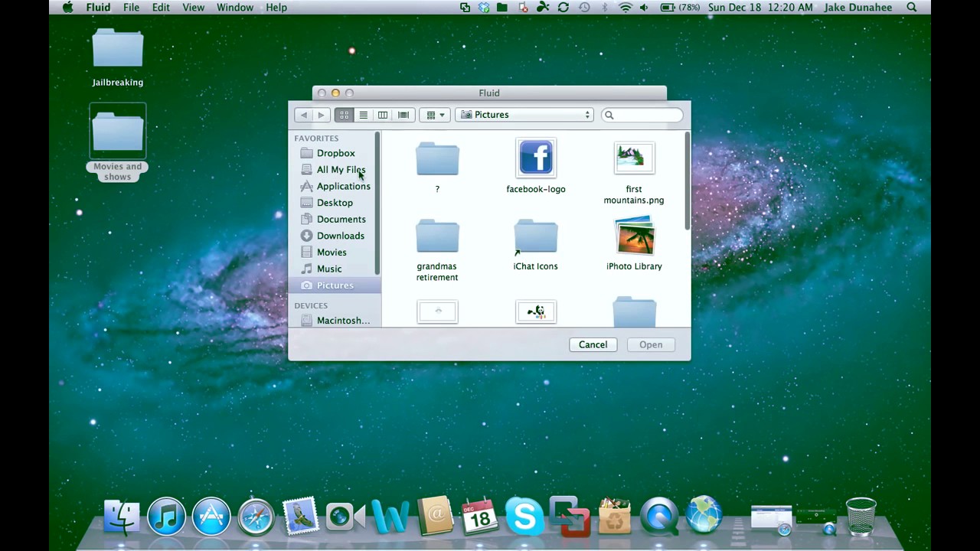
Task: Toggle icon view mode on
Action: (344, 115)
